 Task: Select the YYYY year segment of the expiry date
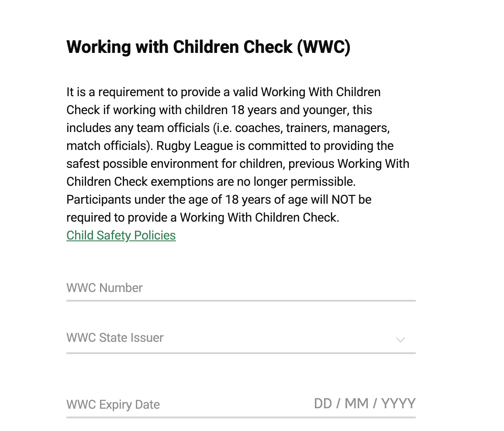(398, 403)
